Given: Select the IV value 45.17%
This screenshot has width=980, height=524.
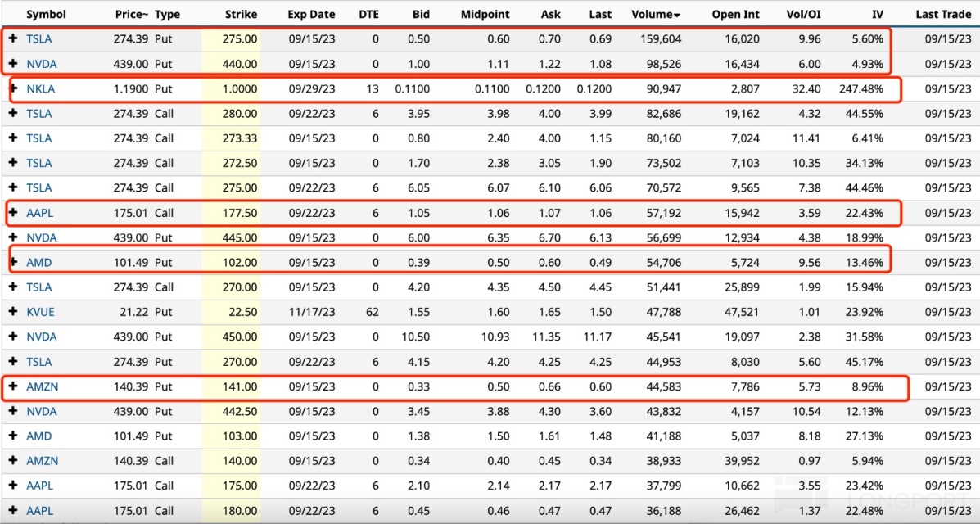Looking at the screenshot, I should 865,361.
